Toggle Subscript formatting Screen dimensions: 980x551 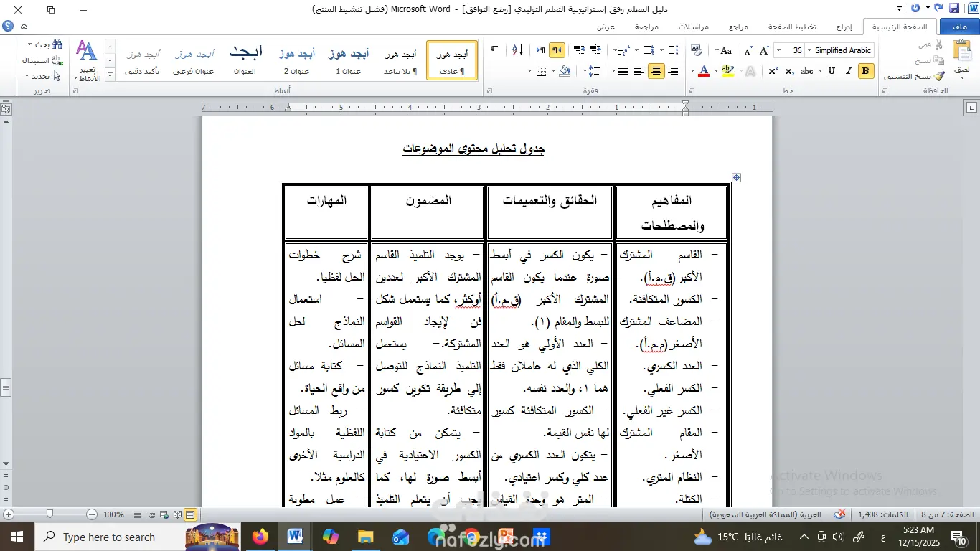point(790,71)
